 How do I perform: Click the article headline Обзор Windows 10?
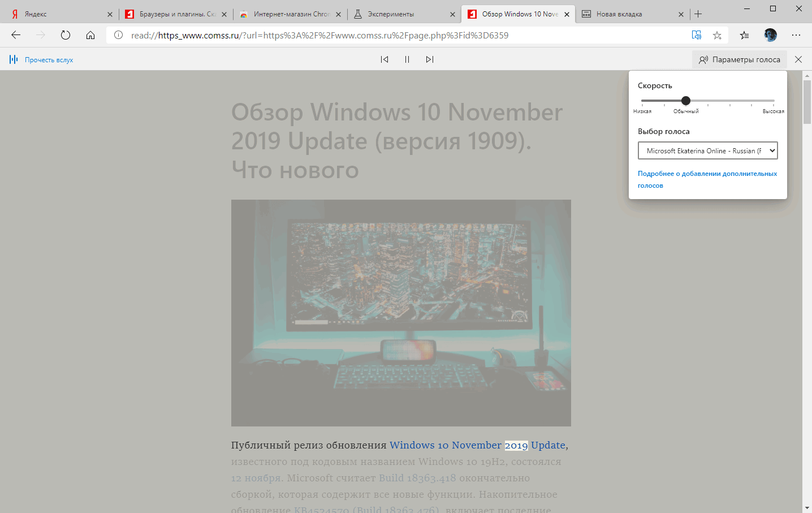click(397, 141)
